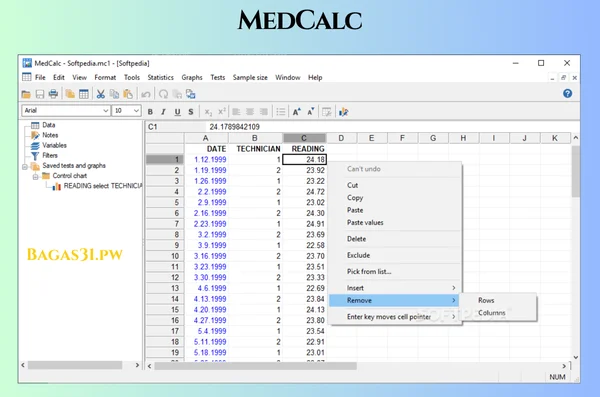The height and width of the screenshot is (397, 600).
Task: Click the Open file folder icon
Action: (x=26, y=94)
